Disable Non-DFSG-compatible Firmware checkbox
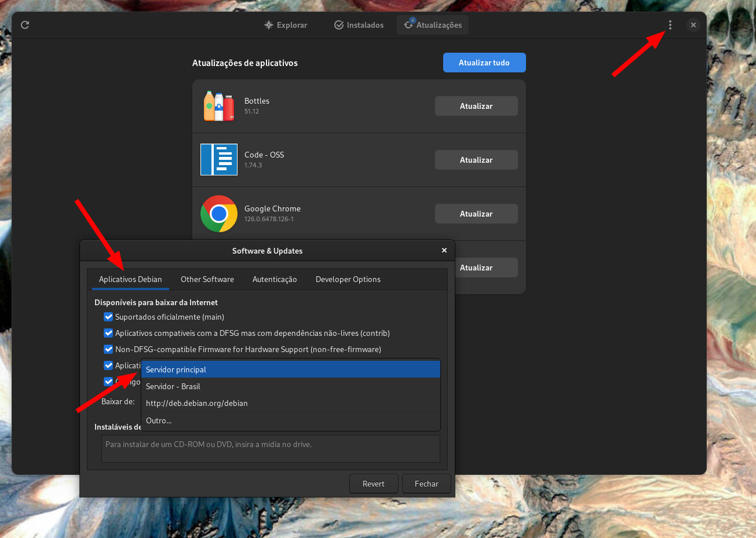 pyautogui.click(x=108, y=349)
